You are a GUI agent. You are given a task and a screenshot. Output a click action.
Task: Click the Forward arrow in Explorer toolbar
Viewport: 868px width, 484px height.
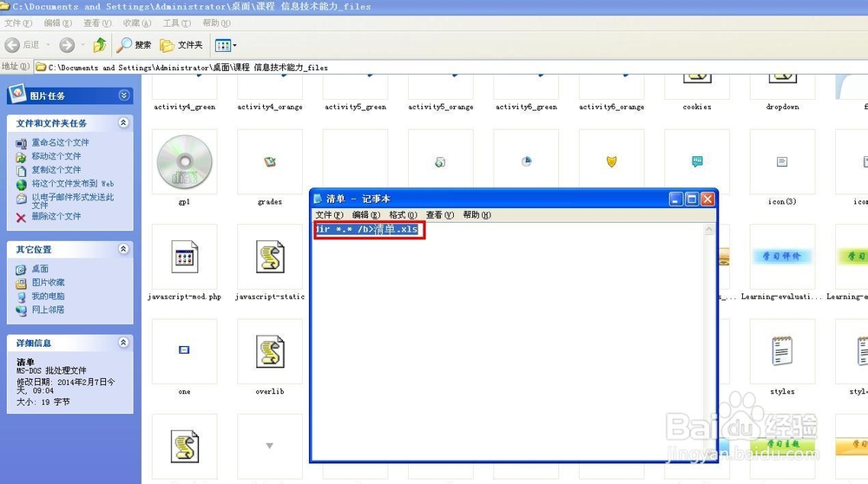(x=67, y=45)
